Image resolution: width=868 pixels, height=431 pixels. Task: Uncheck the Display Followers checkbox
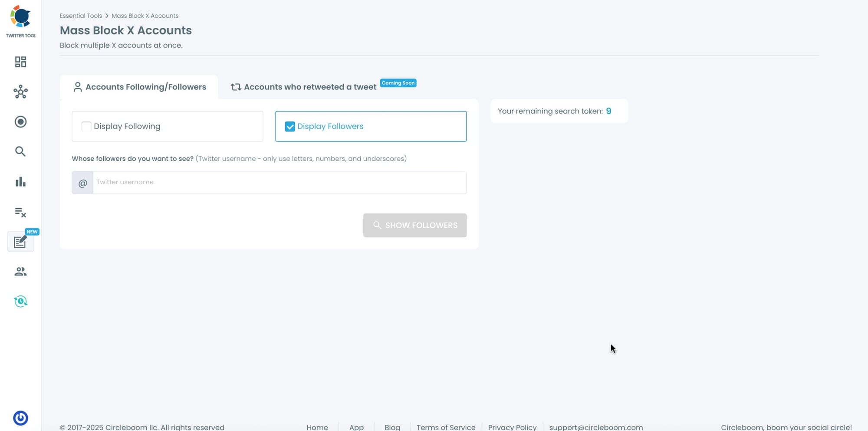click(290, 126)
